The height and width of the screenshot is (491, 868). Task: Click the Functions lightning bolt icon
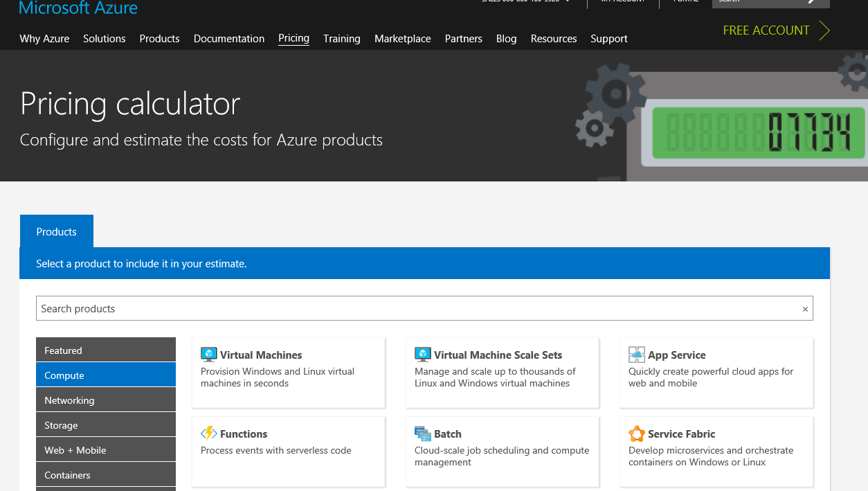click(x=208, y=434)
